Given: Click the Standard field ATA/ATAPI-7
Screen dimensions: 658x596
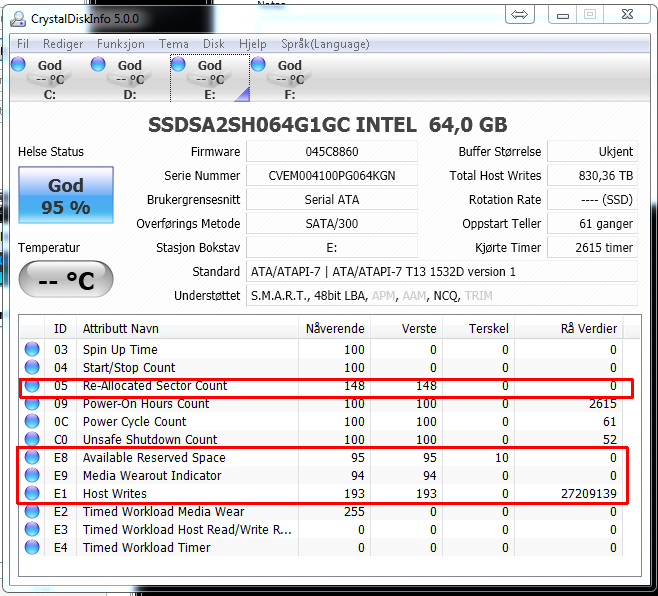Looking at the screenshot, I should 441,272.
